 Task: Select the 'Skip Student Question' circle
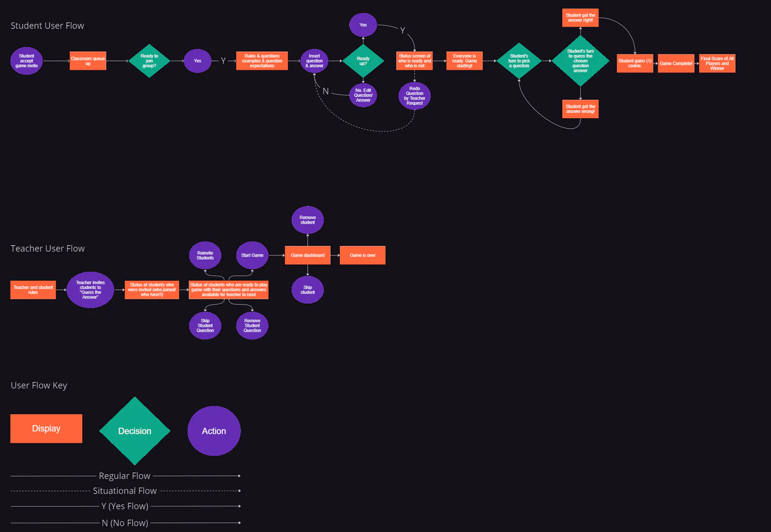(x=205, y=326)
